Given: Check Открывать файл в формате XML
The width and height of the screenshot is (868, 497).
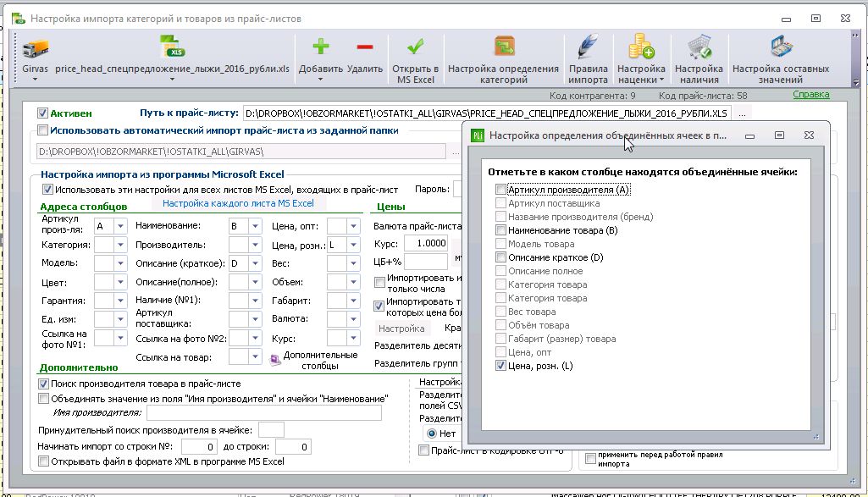Looking at the screenshot, I should coord(43,461).
